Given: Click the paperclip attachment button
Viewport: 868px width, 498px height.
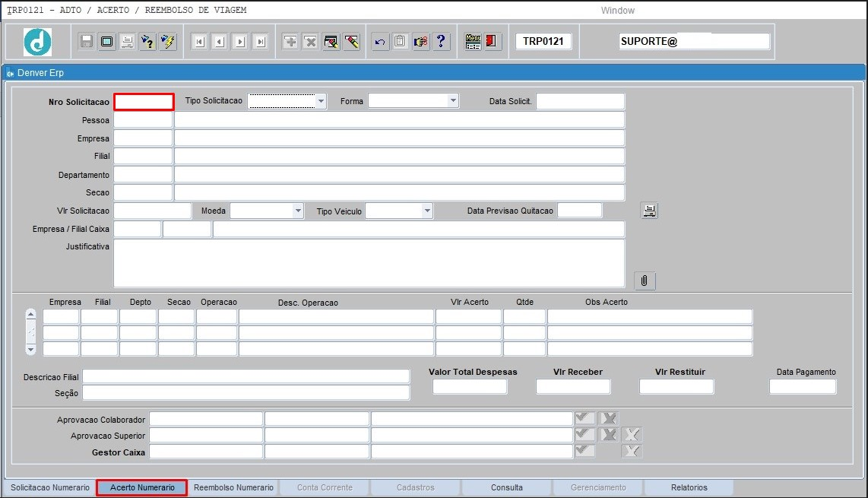Looking at the screenshot, I should 645,281.
